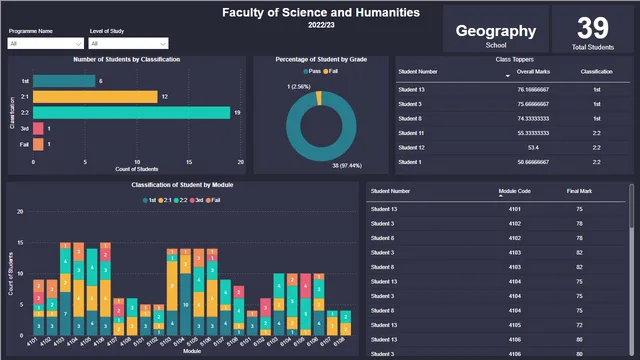Sort by Final Mark column header
The height and width of the screenshot is (360, 640).
click(579, 191)
